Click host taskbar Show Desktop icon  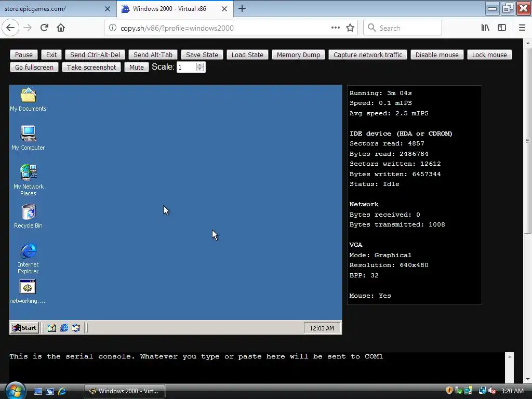38,391
